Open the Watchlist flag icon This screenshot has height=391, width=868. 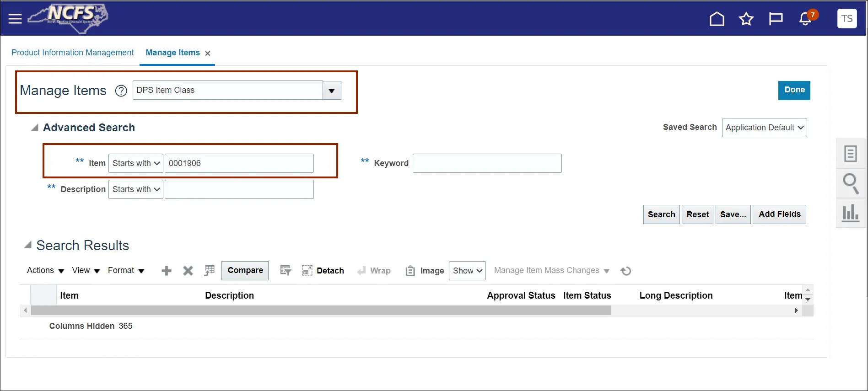pyautogui.click(x=776, y=19)
